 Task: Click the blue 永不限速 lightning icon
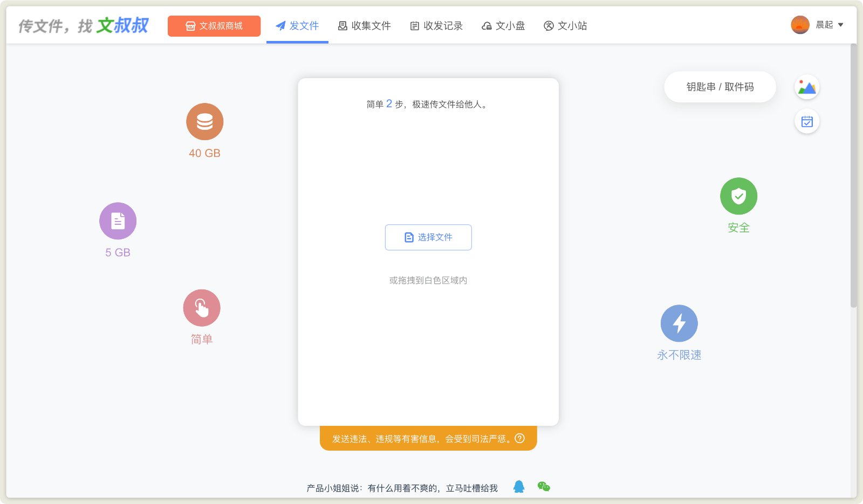click(679, 323)
